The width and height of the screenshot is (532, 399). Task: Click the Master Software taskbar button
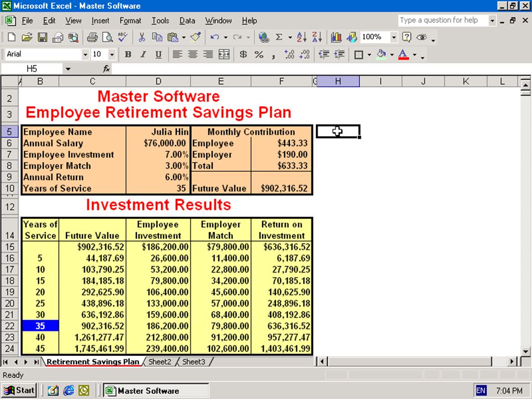tap(156, 391)
